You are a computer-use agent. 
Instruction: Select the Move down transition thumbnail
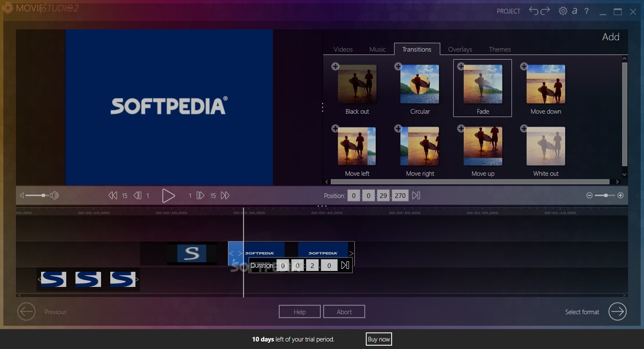tap(545, 84)
